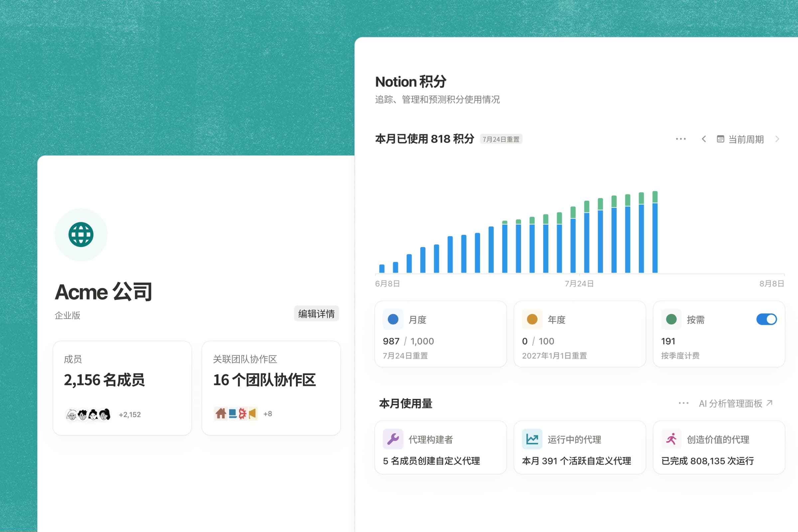Open the AI 分析管理面板 link

(735, 403)
